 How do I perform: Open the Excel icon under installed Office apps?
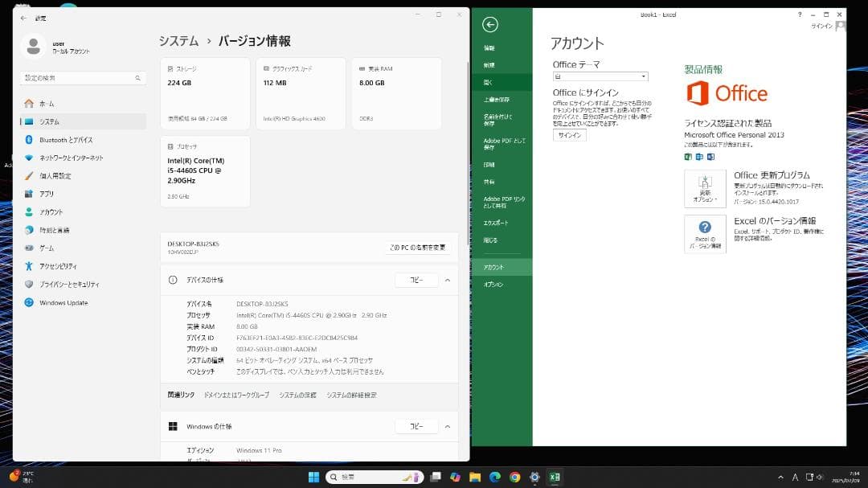pyautogui.click(x=688, y=157)
